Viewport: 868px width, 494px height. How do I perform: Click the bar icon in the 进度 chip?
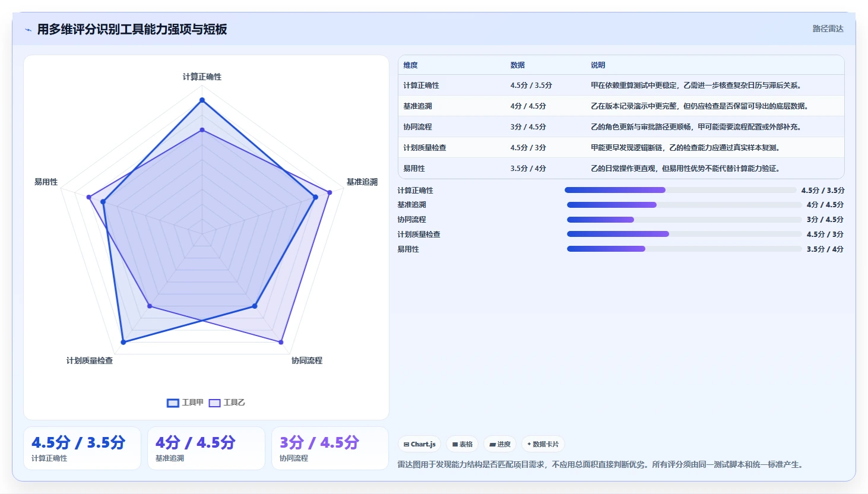coord(492,444)
